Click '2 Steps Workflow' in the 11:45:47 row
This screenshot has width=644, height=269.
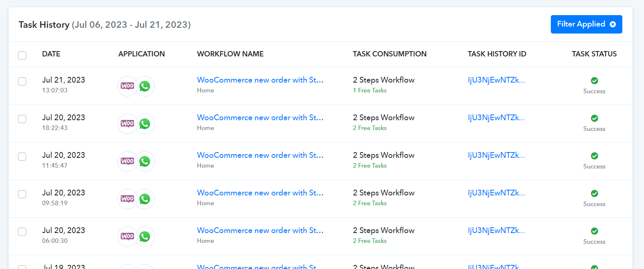[384, 155]
